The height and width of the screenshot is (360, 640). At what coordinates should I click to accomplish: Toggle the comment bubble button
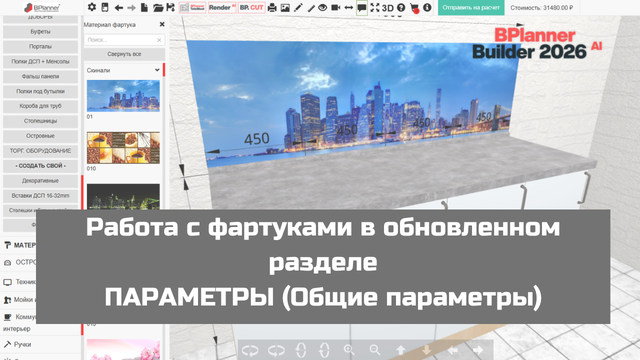[x=362, y=8]
